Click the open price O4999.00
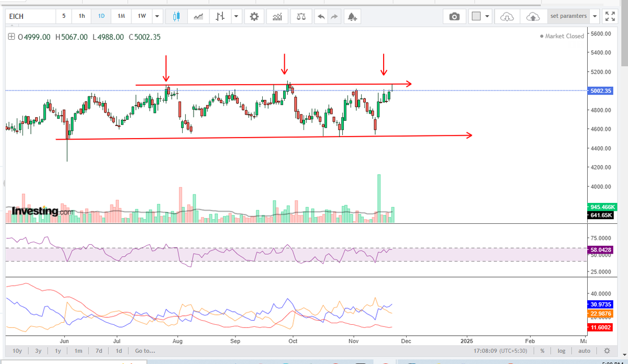Screen dimensions: 628x364 point(34,37)
